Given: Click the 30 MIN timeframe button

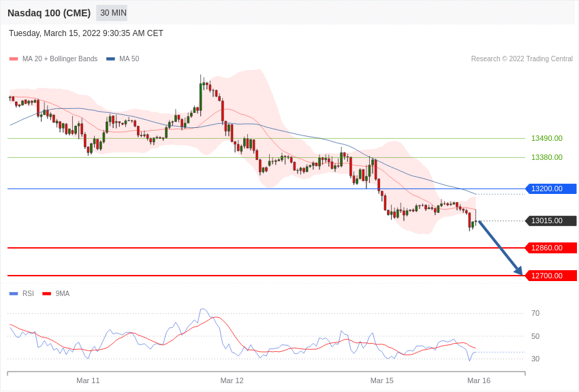Looking at the screenshot, I should click(x=113, y=13).
